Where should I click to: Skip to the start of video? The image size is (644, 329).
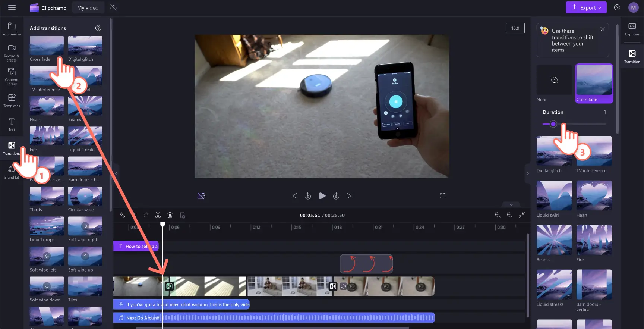(x=294, y=196)
